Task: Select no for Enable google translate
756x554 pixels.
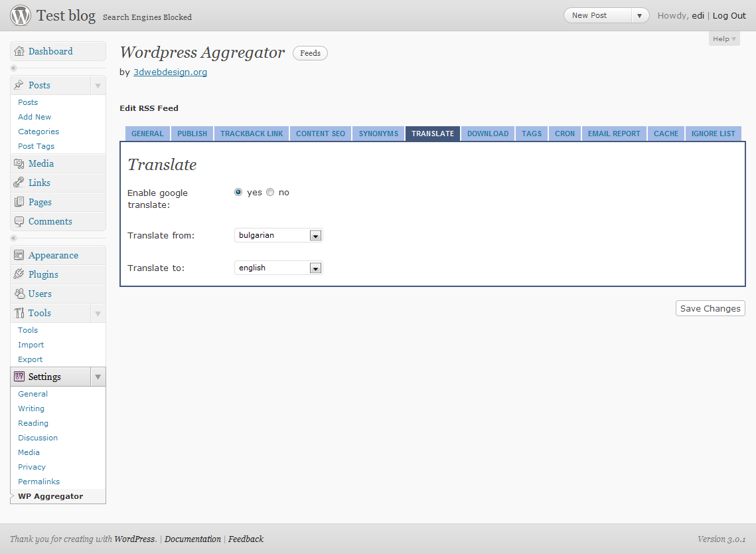Action: (270, 192)
